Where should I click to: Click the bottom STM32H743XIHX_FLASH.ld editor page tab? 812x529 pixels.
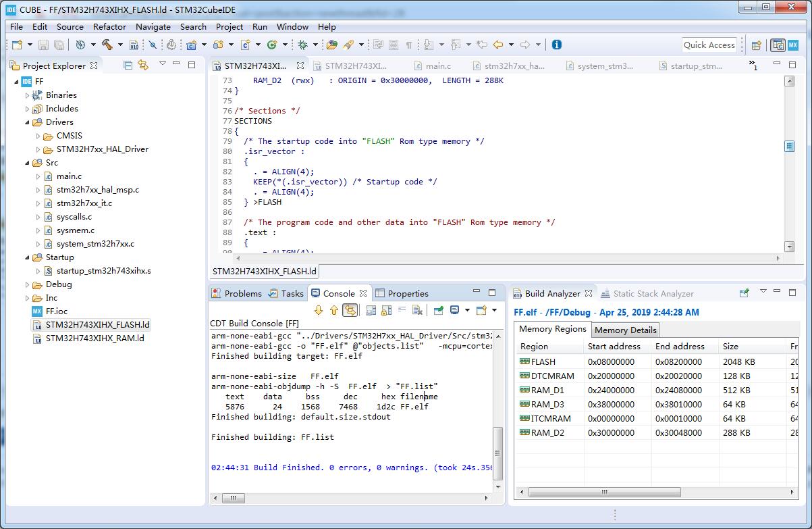(x=264, y=271)
